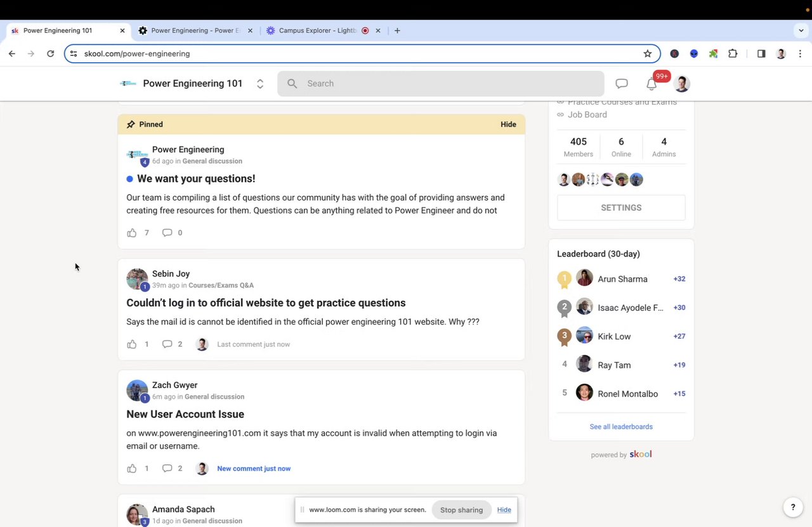This screenshot has width=812, height=527.
Task: Close the Campus Explorer tab
Action: point(378,30)
